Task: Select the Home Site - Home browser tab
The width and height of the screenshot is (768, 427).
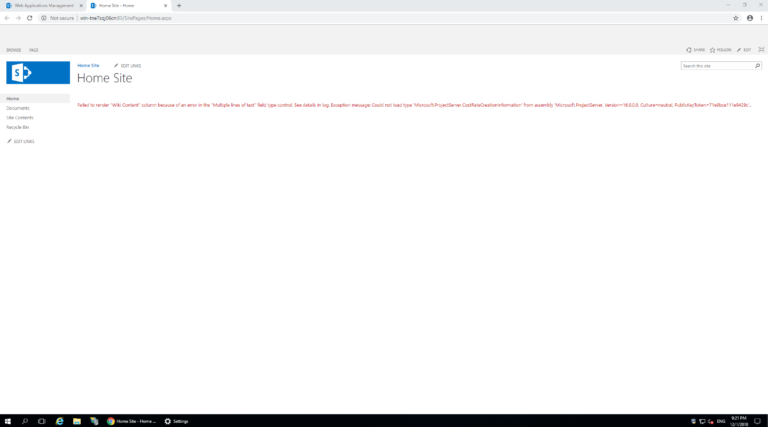Action: [127, 5]
